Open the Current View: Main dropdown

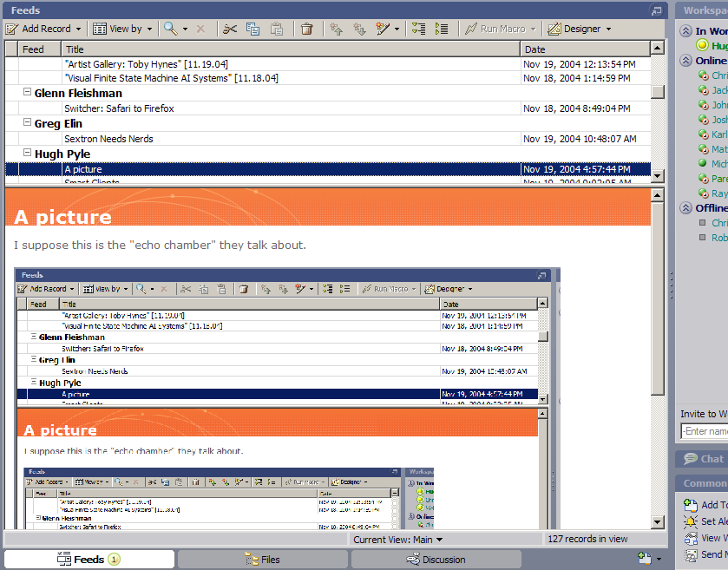[398, 540]
